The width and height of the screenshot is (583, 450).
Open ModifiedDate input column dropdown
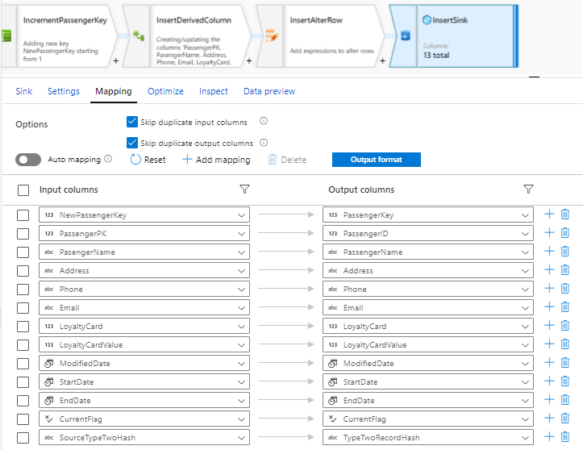144,363
